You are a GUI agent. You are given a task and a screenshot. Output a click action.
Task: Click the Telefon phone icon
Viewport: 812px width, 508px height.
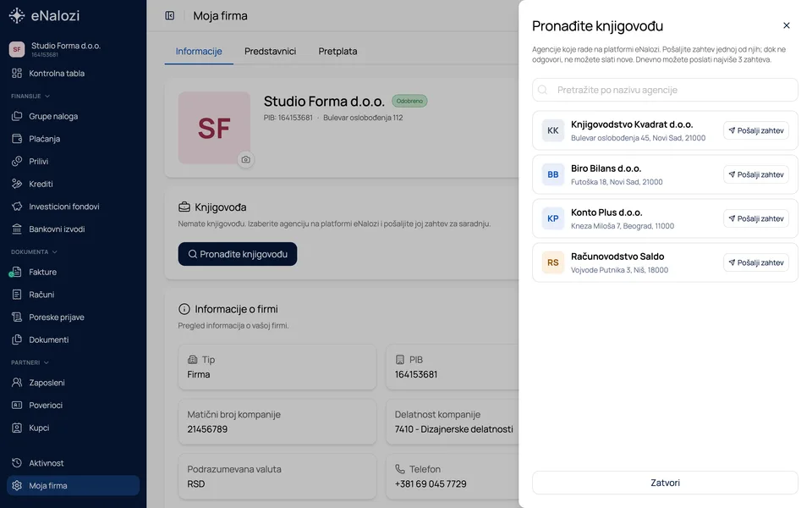(x=400, y=469)
